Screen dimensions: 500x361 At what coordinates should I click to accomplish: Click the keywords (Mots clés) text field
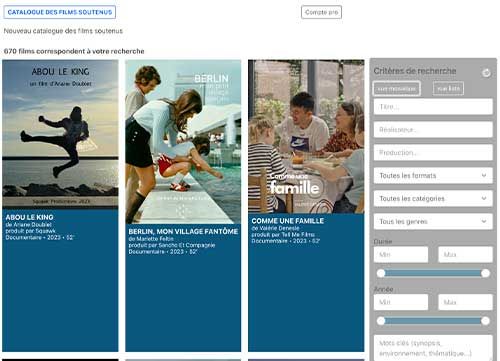pyautogui.click(x=433, y=348)
